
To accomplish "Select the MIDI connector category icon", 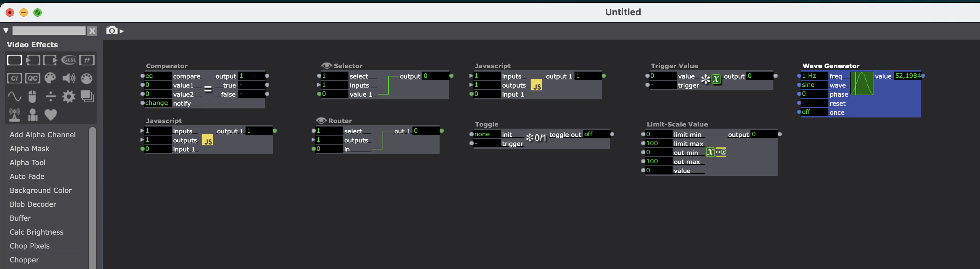I will point(87,78).
